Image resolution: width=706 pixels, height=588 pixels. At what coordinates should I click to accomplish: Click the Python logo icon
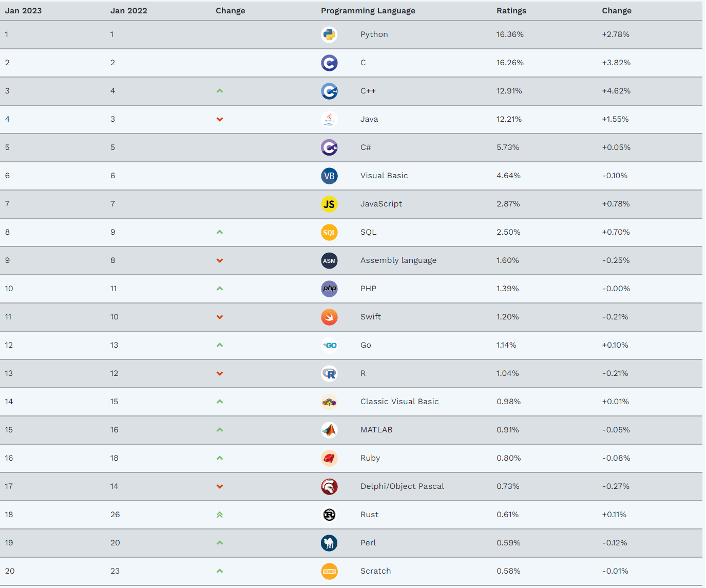pyautogui.click(x=329, y=34)
